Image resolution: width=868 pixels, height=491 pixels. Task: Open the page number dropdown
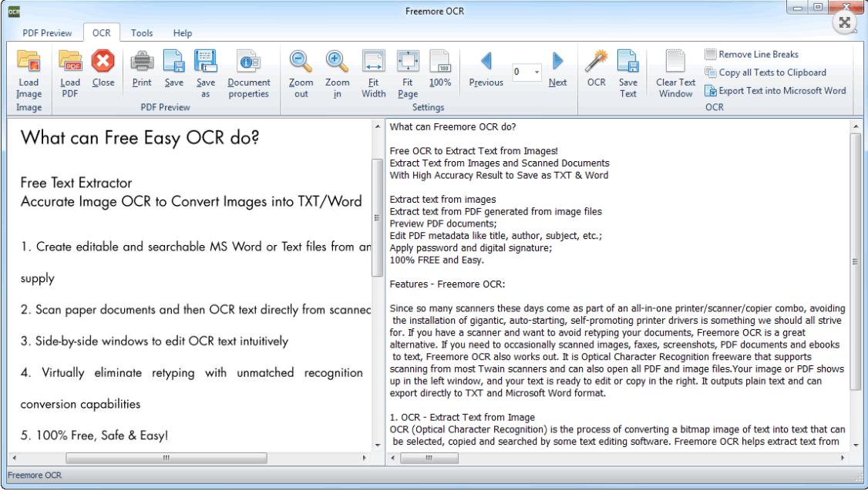pos(537,72)
